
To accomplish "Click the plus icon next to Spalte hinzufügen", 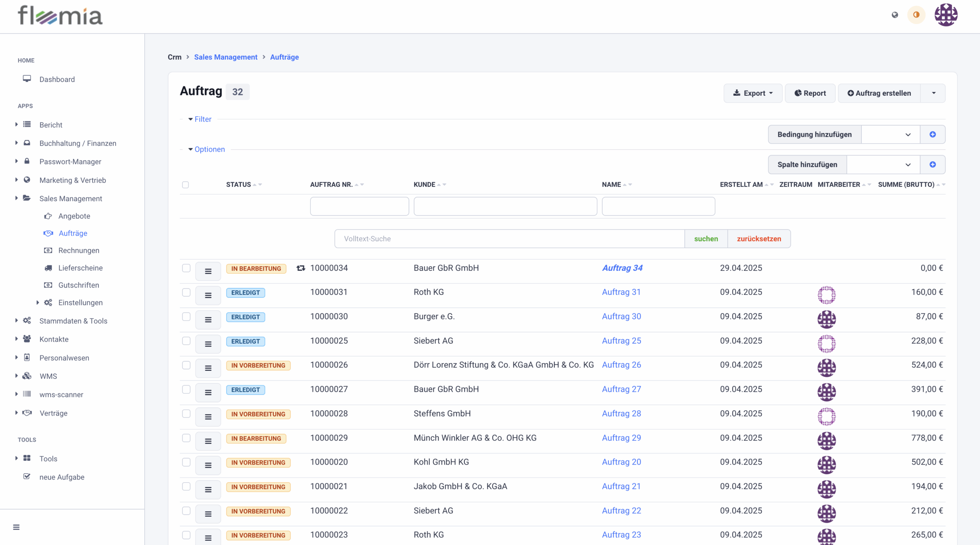I will [933, 165].
